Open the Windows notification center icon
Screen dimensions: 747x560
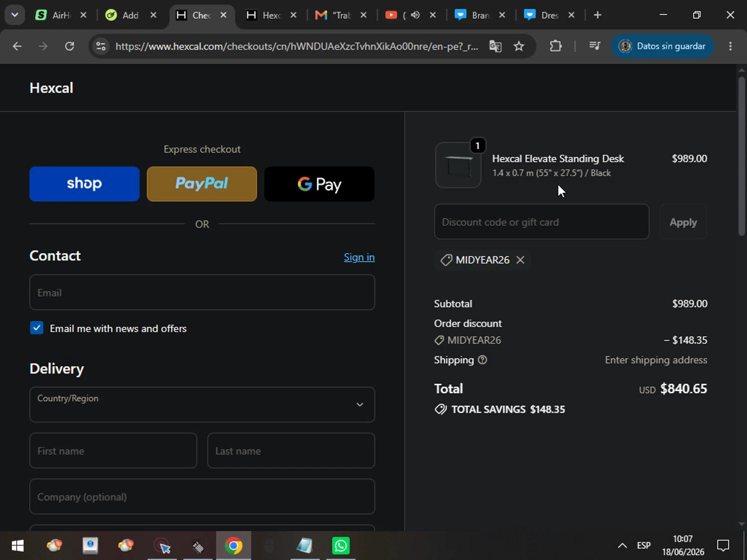[723, 546]
